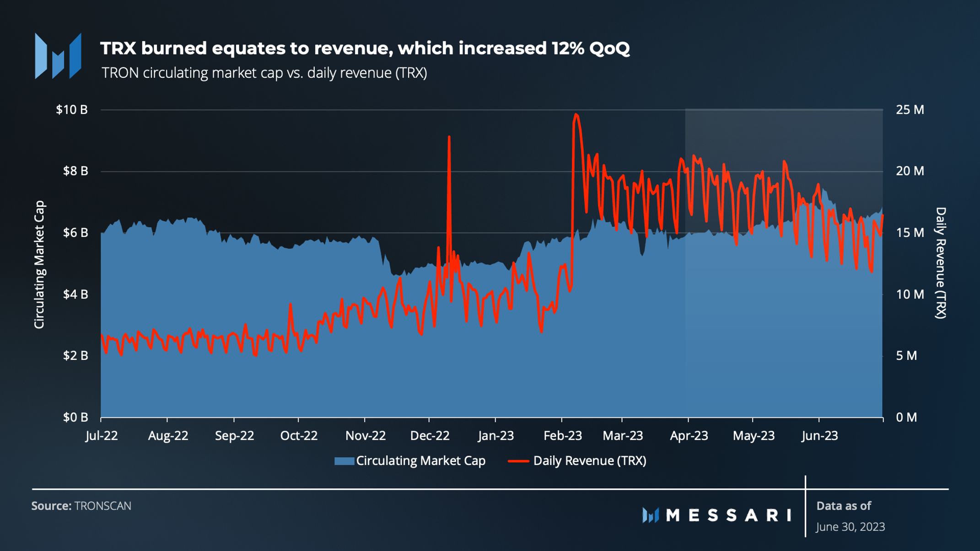
Task: Click the MESSARI wordmark in the footer
Action: (728, 515)
